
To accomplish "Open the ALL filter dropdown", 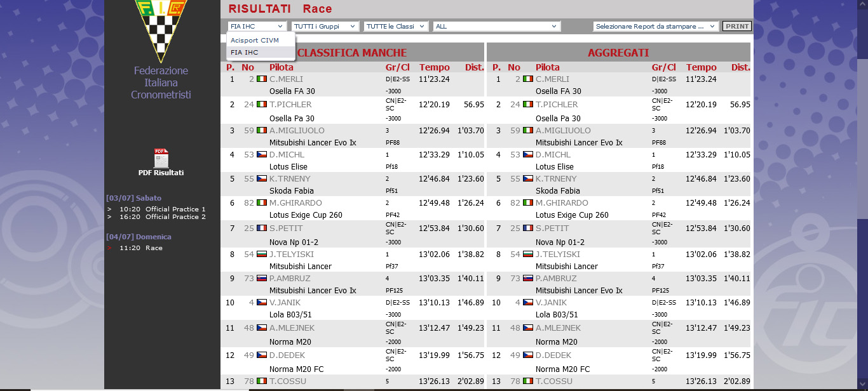I will tap(497, 27).
